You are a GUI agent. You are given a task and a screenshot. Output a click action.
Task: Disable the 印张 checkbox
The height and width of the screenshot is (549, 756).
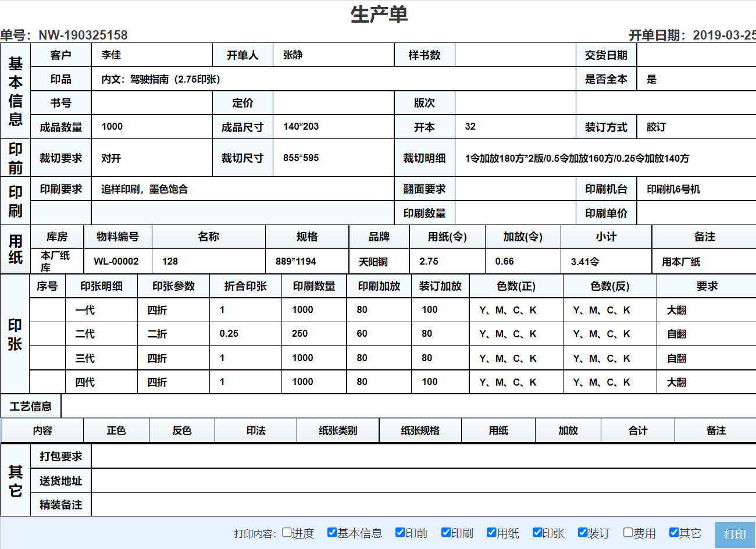pyautogui.click(x=536, y=533)
